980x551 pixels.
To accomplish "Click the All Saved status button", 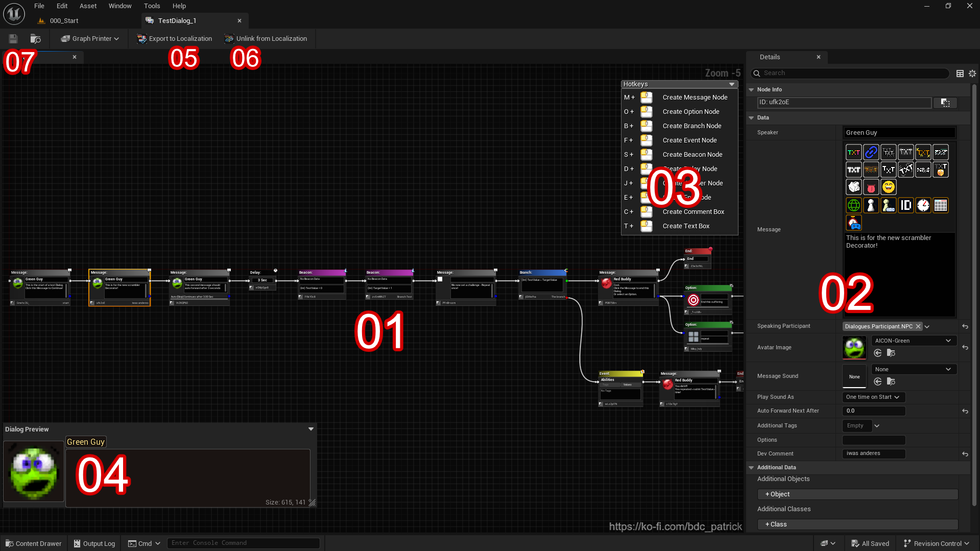I will coord(870,543).
